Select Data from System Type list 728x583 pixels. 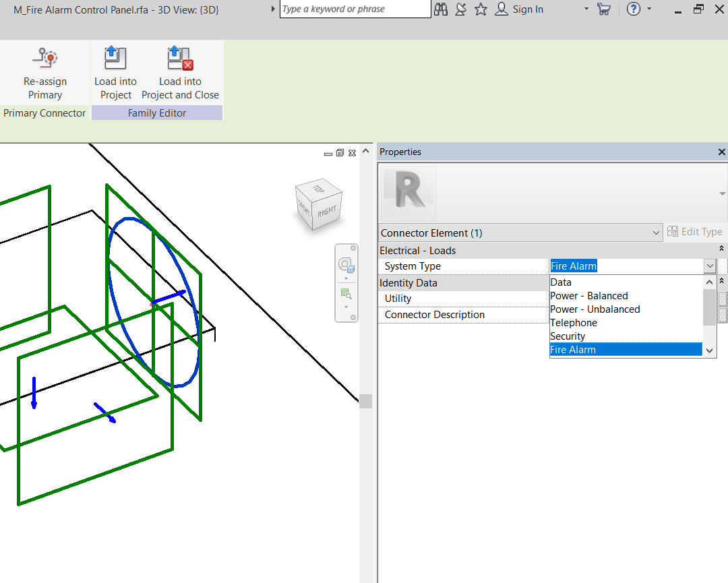pyautogui.click(x=626, y=282)
